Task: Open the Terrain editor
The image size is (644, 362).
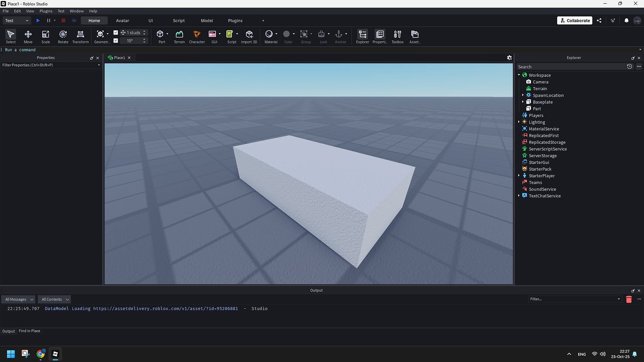Action: tap(179, 36)
